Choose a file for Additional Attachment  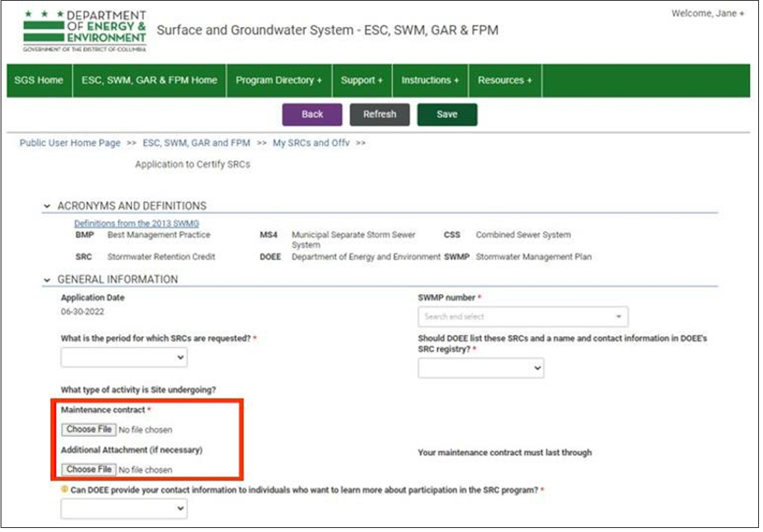[89, 469]
